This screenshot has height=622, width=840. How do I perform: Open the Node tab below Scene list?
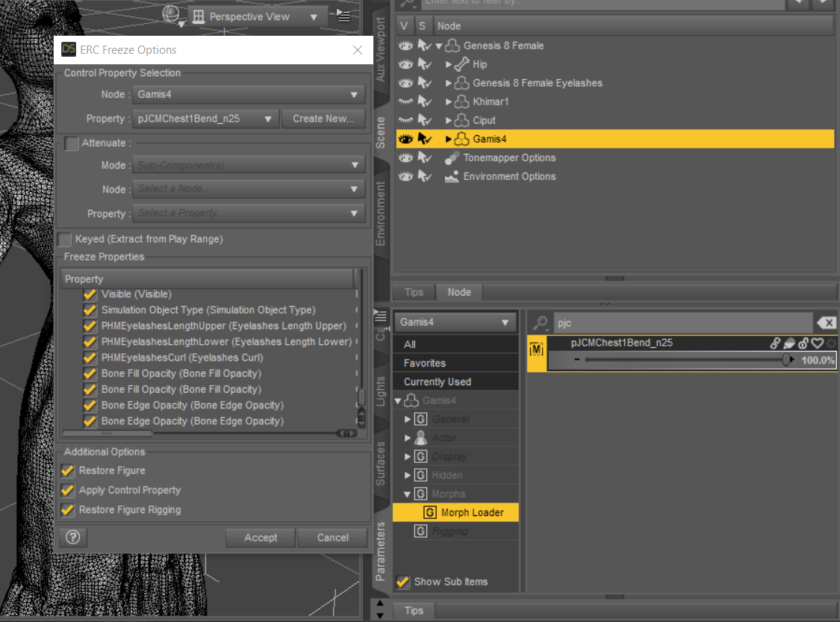[459, 292]
